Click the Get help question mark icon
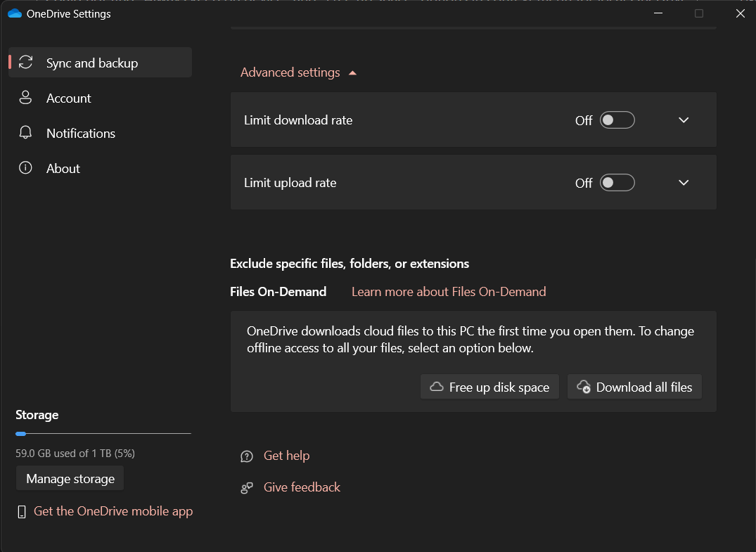756x552 pixels. (246, 456)
